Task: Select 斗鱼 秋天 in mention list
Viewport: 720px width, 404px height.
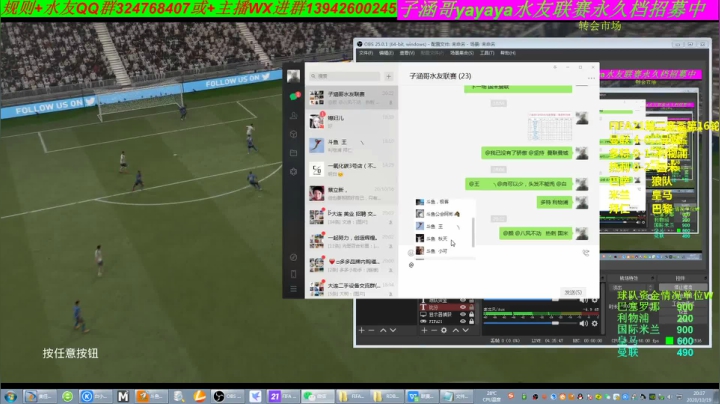Action: pyautogui.click(x=443, y=239)
